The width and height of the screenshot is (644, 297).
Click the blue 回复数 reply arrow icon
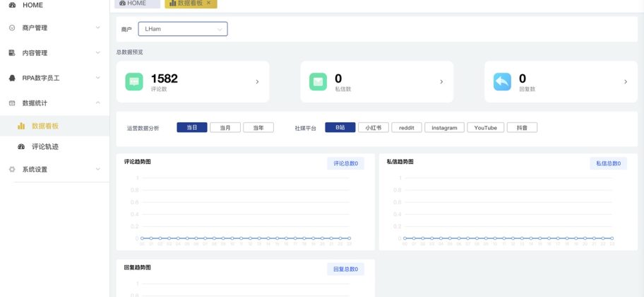point(502,82)
